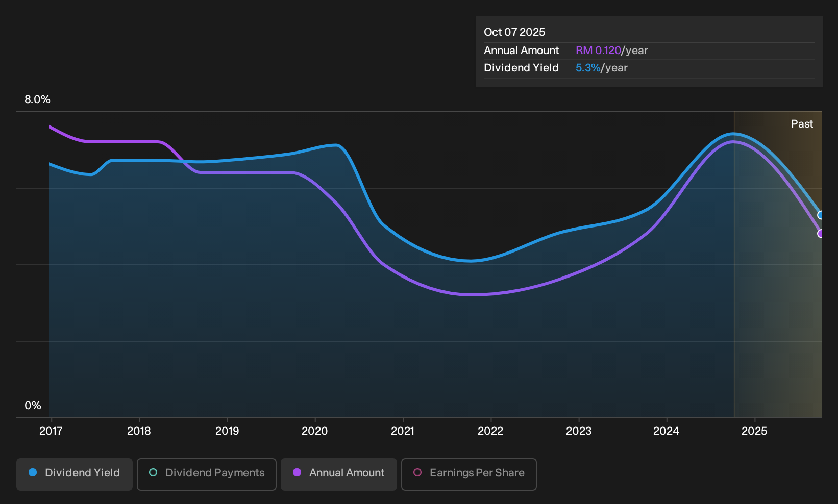Toggle the Dividend Yield series
This screenshot has height=504, width=838.
pos(75,474)
